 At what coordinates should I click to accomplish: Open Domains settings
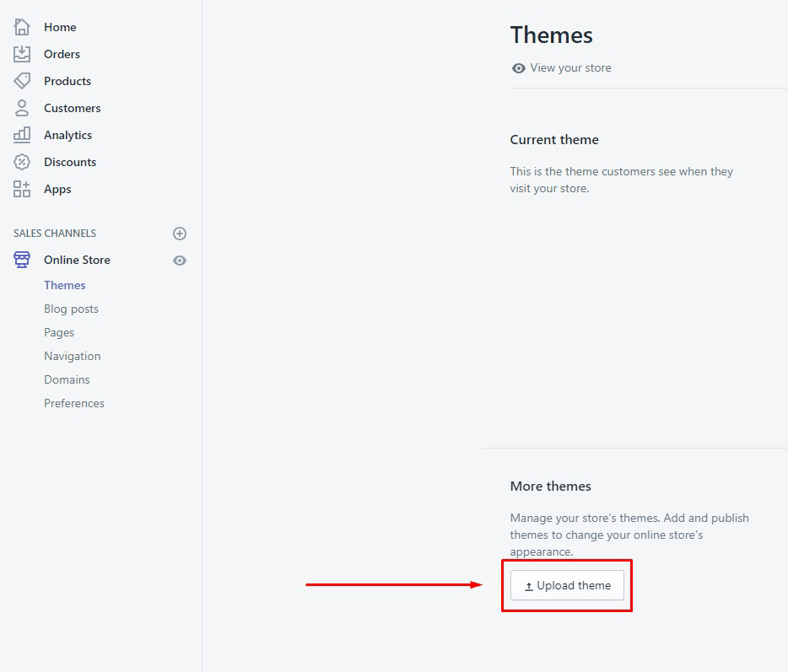(67, 379)
